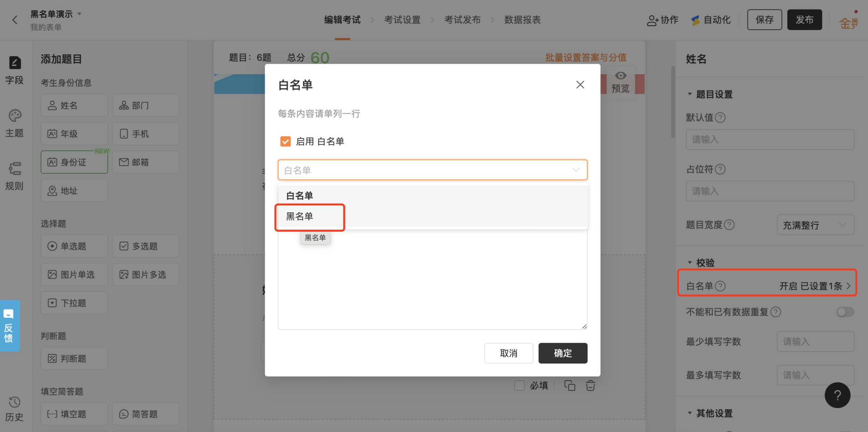Add an 邮箱 email field
Viewport: 868px width, 432px height.
tap(145, 162)
